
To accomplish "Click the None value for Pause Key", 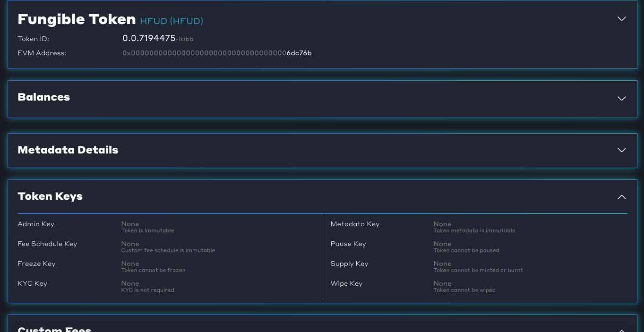I will [x=442, y=244].
